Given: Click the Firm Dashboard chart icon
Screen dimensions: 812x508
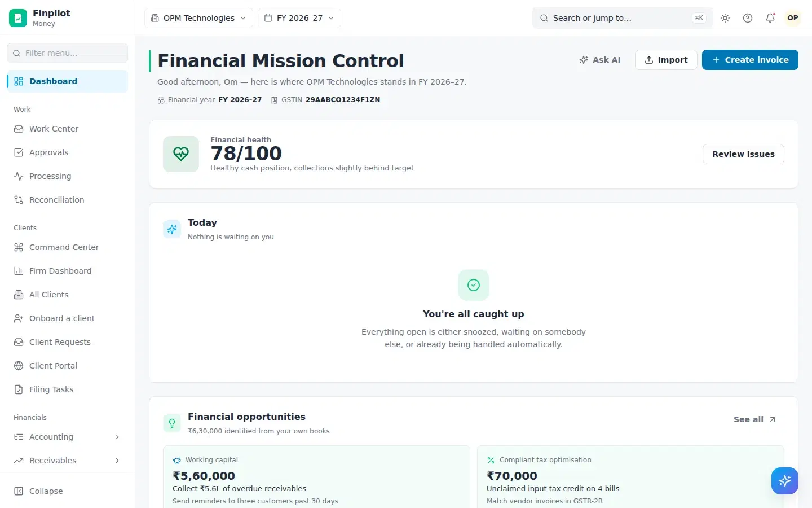Looking at the screenshot, I should click(19, 271).
